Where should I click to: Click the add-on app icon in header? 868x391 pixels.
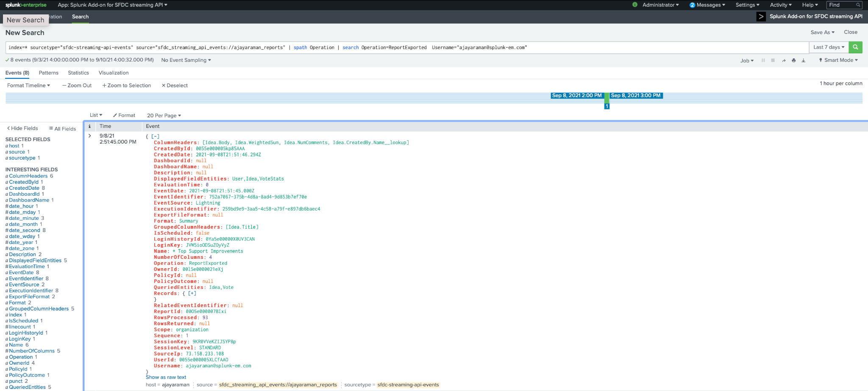click(761, 17)
